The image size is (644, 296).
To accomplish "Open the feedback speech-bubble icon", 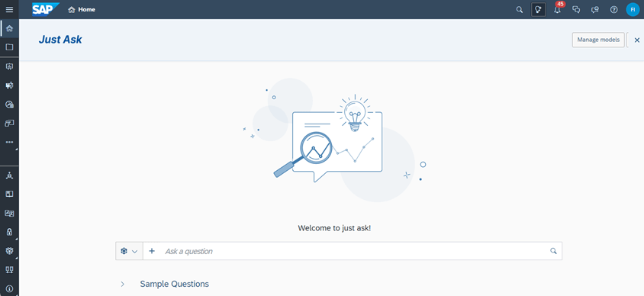I will 595,9.
